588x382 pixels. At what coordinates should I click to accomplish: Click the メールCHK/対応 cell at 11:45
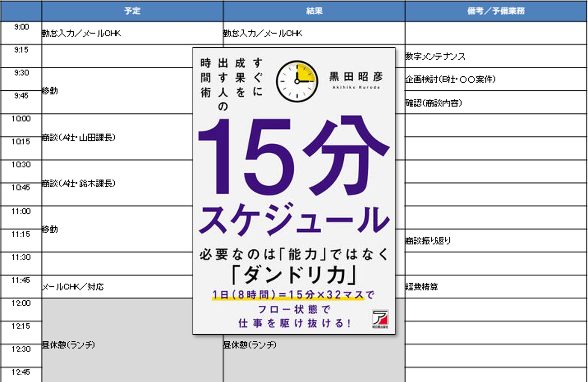click(x=117, y=287)
